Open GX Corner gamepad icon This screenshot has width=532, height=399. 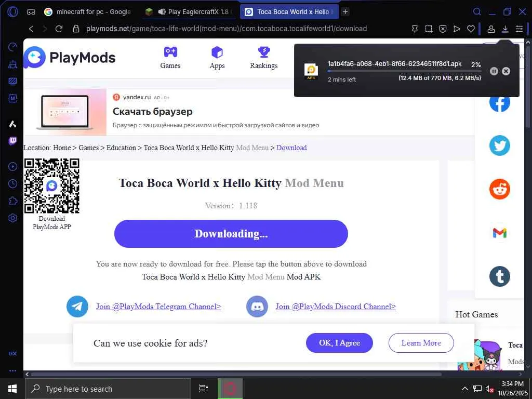pyautogui.click(x=31, y=12)
